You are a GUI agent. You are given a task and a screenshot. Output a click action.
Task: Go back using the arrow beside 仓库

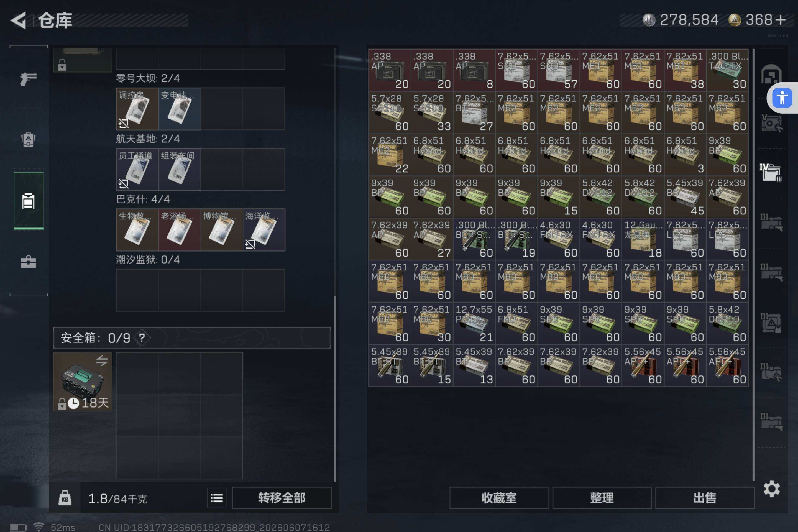click(x=19, y=20)
